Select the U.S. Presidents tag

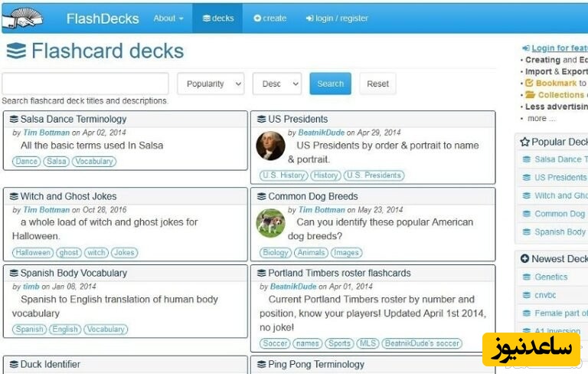point(374,176)
